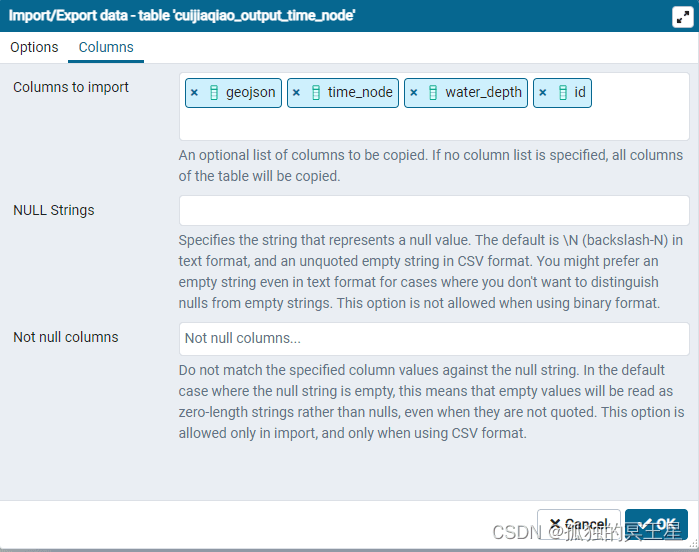The width and height of the screenshot is (699, 552).
Task: Open the Not null columns dropdown
Action: [433, 338]
